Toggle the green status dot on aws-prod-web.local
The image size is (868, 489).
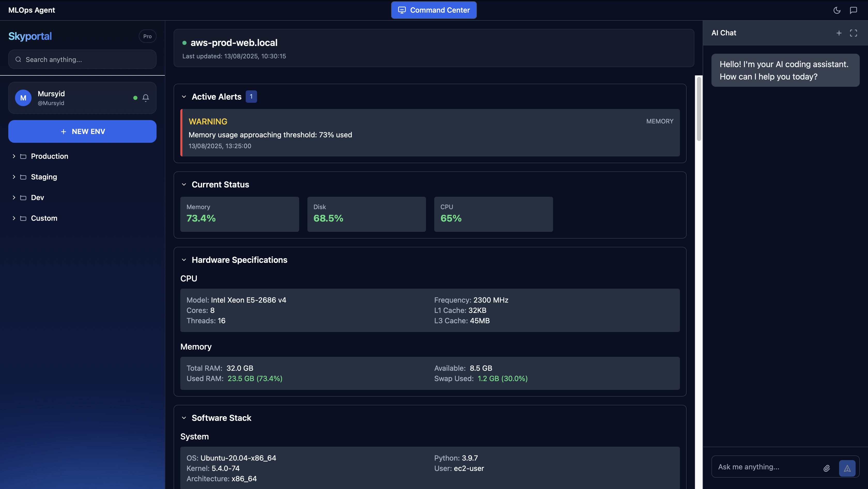click(184, 43)
